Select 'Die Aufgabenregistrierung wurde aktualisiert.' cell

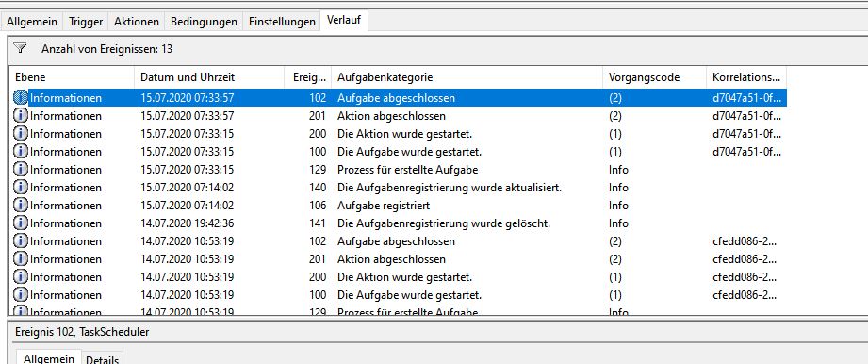[x=450, y=188]
